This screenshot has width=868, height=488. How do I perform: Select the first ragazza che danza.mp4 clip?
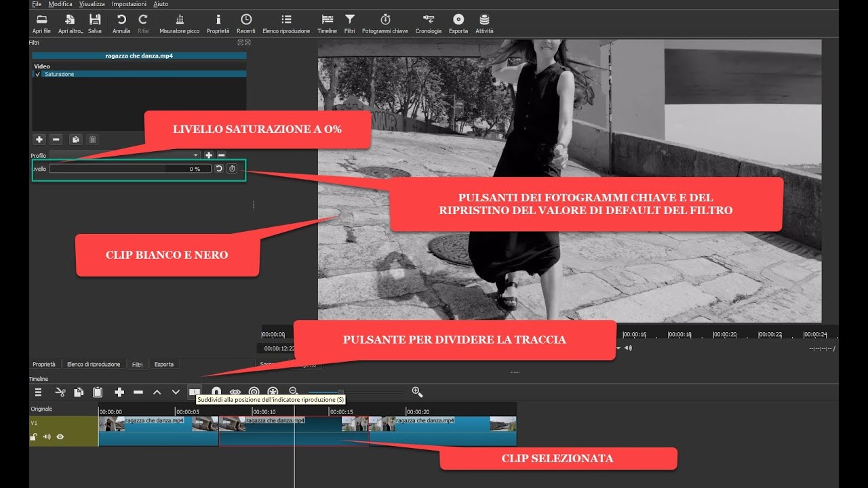click(158, 431)
